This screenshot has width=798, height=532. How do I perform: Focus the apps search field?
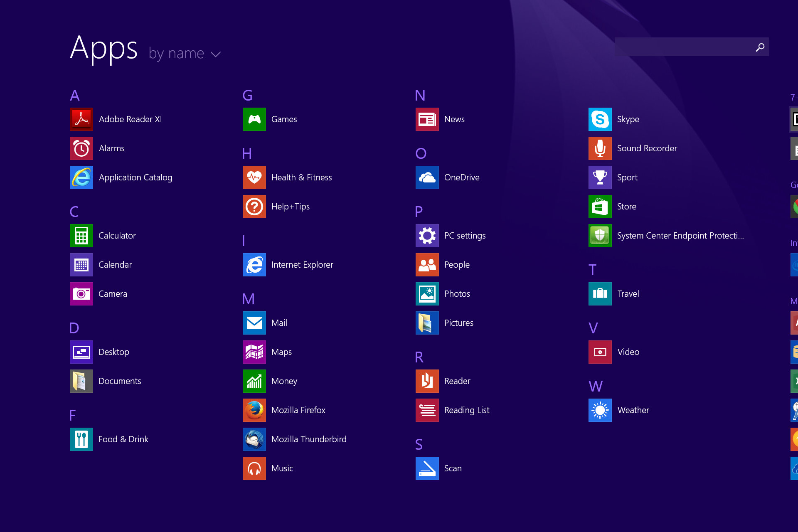click(692, 47)
